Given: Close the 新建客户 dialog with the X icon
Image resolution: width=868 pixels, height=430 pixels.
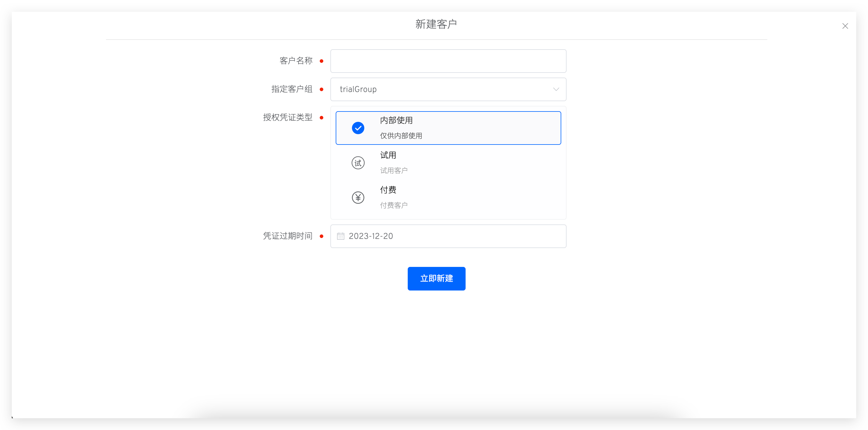Looking at the screenshot, I should click(x=845, y=26).
